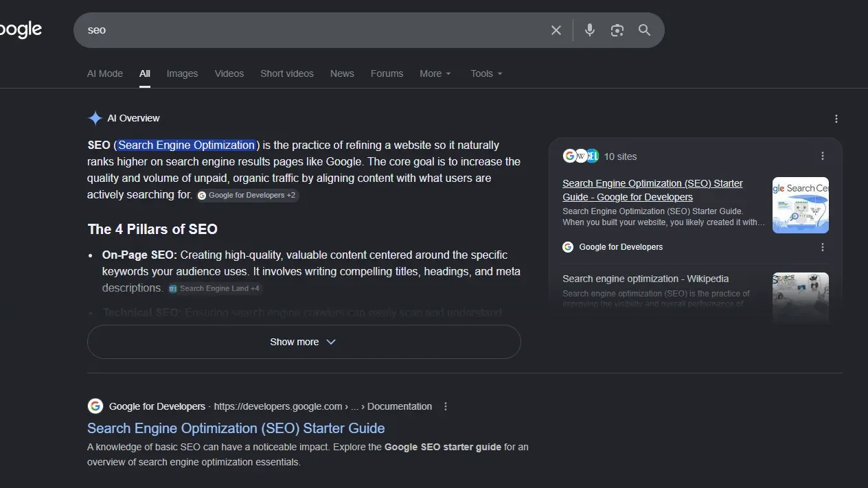Click the highlighted Search Engine Optimization text
The image size is (868, 488).
pos(187,145)
